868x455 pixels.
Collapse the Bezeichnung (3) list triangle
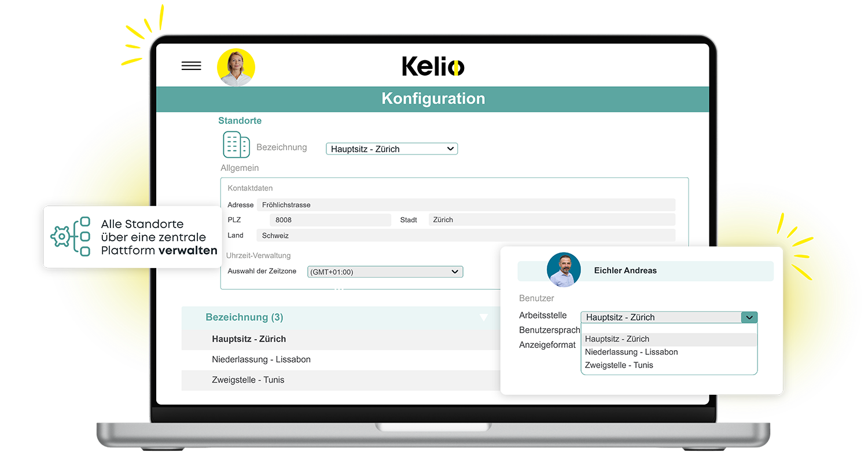pos(484,317)
